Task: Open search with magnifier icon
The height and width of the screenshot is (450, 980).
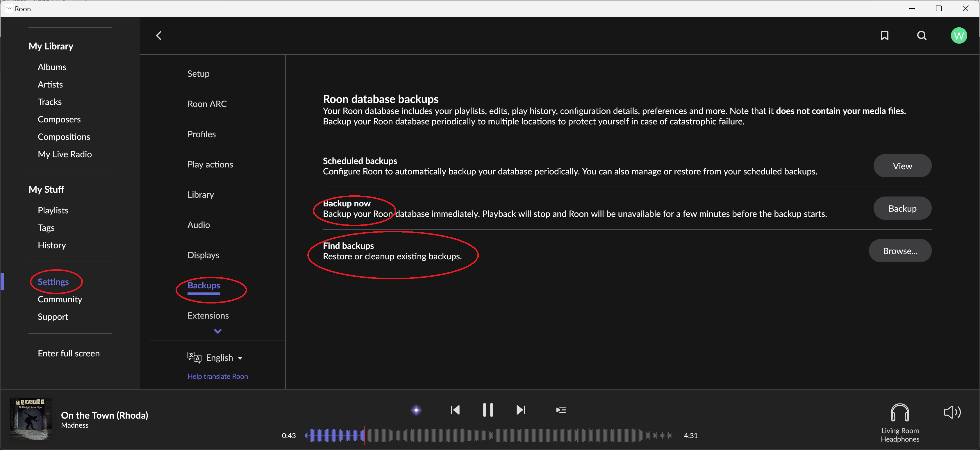Action: 921,35
